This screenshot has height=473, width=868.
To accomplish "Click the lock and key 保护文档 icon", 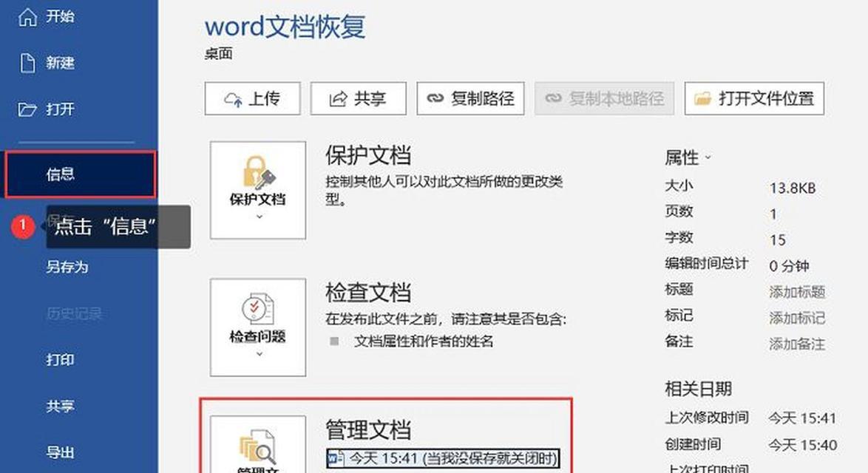I will click(258, 173).
